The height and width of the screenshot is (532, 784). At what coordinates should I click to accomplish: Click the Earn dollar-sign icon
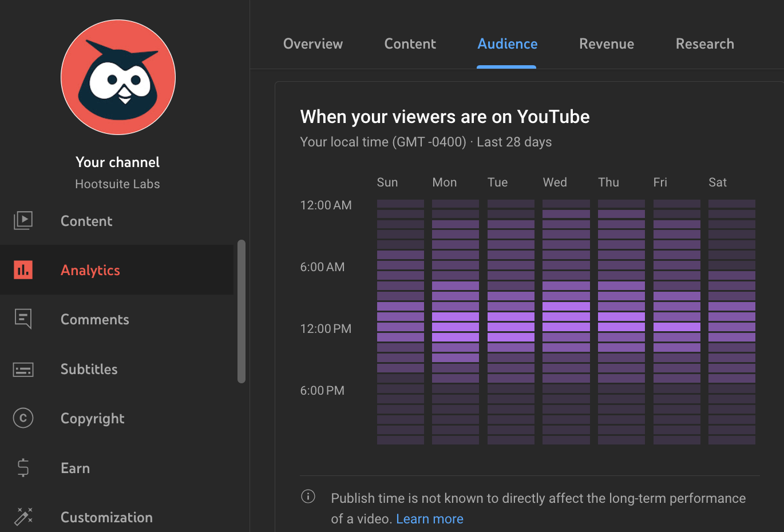pos(23,468)
